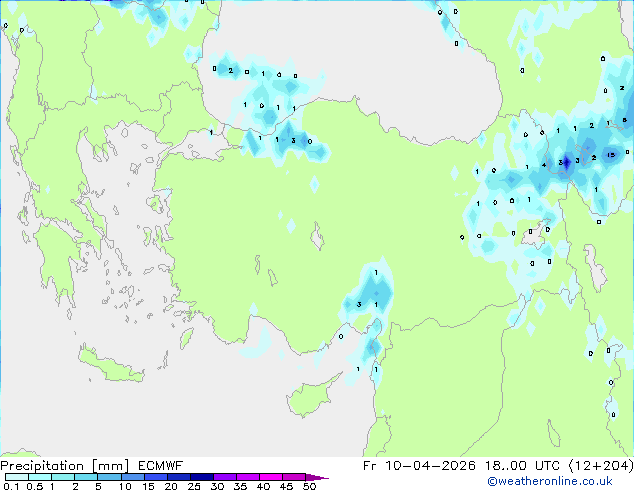634x490 pixels.
Task: Open the weatheronline.co.uk copyright link
Action: point(549,481)
